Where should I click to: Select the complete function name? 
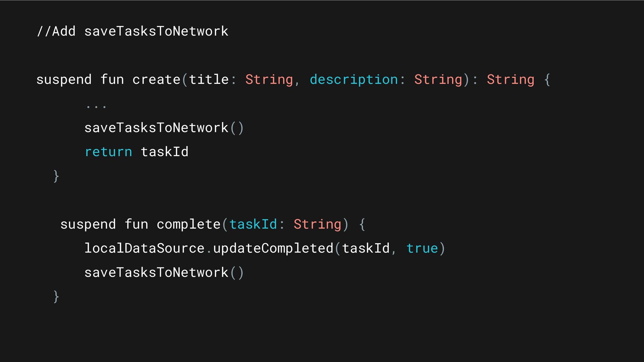pyautogui.click(x=189, y=225)
